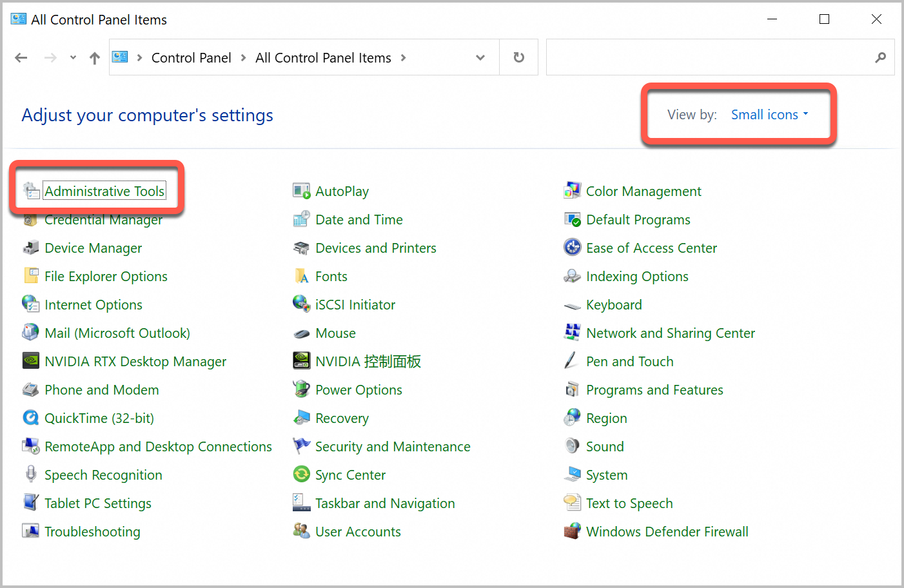The width and height of the screenshot is (904, 588).
Task: Click the Power Options icon
Action: [x=302, y=389]
